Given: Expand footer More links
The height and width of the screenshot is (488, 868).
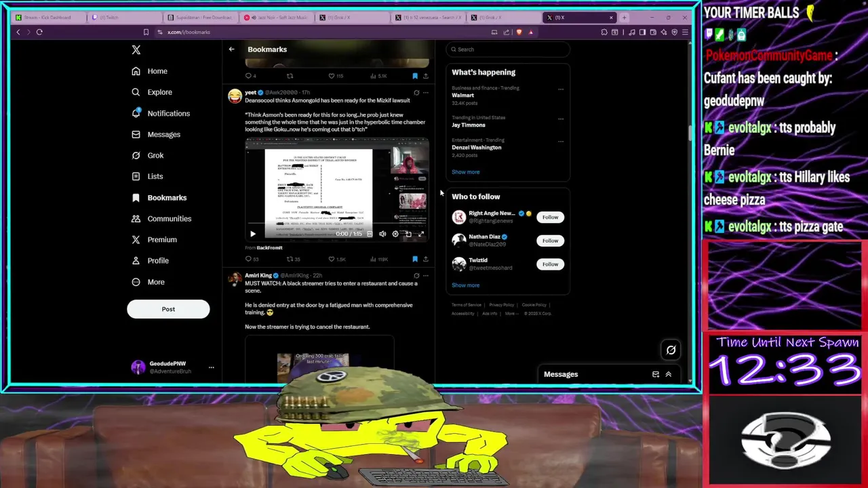Looking at the screenshot, I should [x=512, y=313].
